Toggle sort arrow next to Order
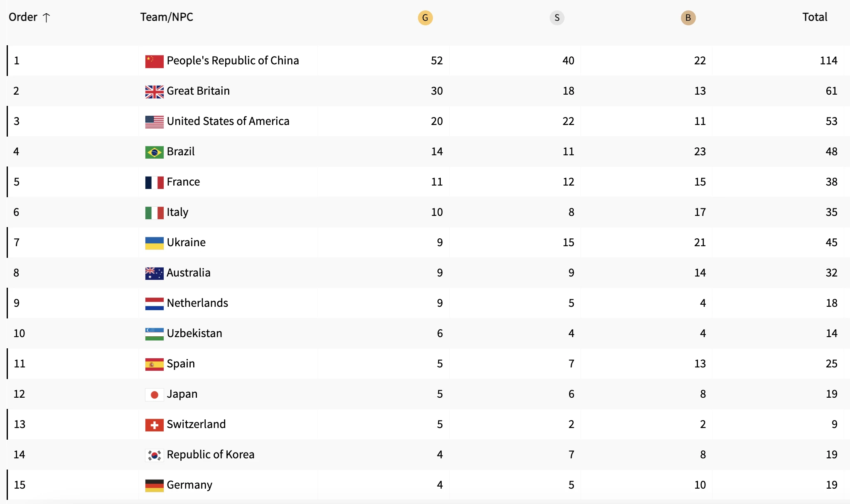 47,17
